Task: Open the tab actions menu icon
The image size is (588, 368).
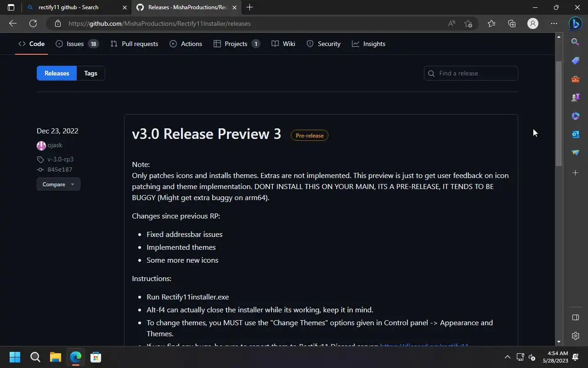Action: (x=11, y=7)
